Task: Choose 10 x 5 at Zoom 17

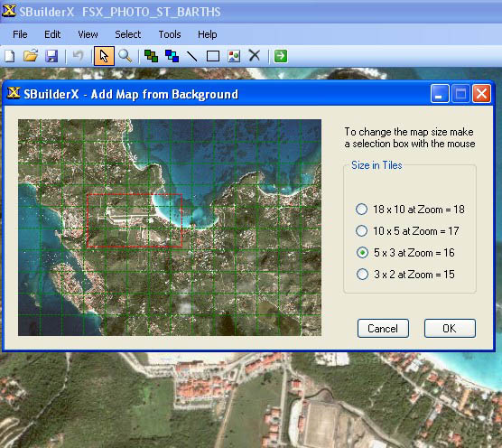Action: click(x=407, y=231)
